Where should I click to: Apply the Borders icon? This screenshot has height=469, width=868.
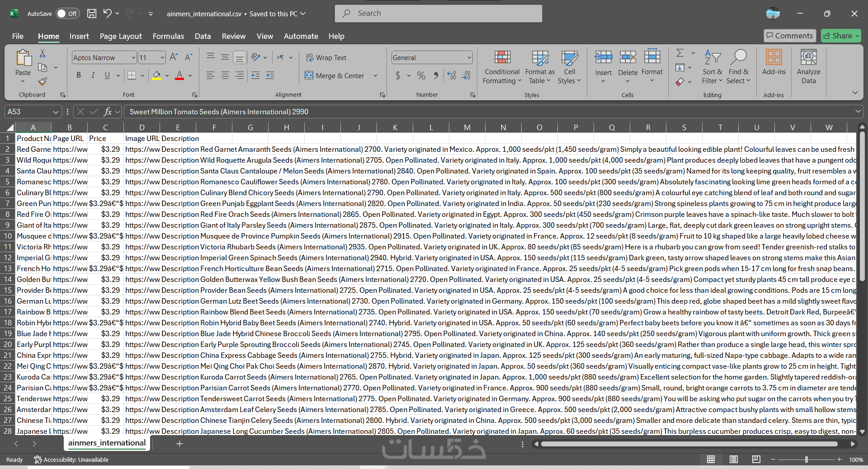point(132,75)
